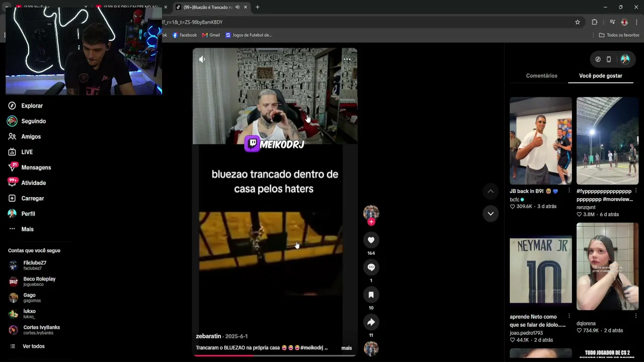This screenshot has height=362, width=644.
Task: Open Gmail bookmark in bookmarks bar
Action: coord(211,35)
